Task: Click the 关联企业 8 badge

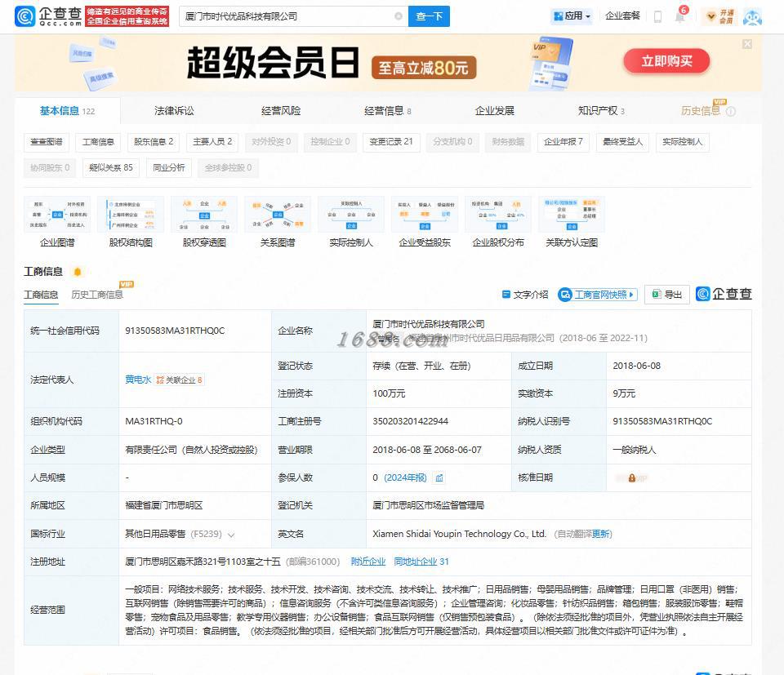Action: click(179, 380)
